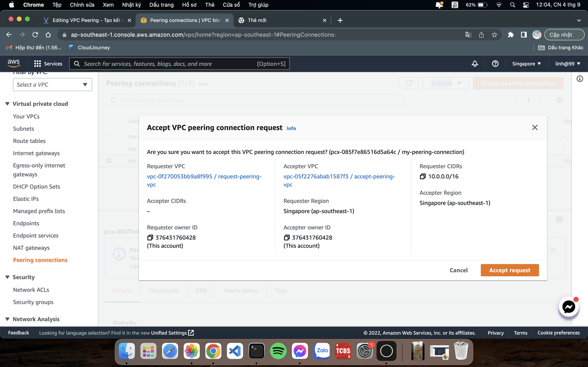Open the Dấu trang Khác bookmarks folder

tap(561, 47)
